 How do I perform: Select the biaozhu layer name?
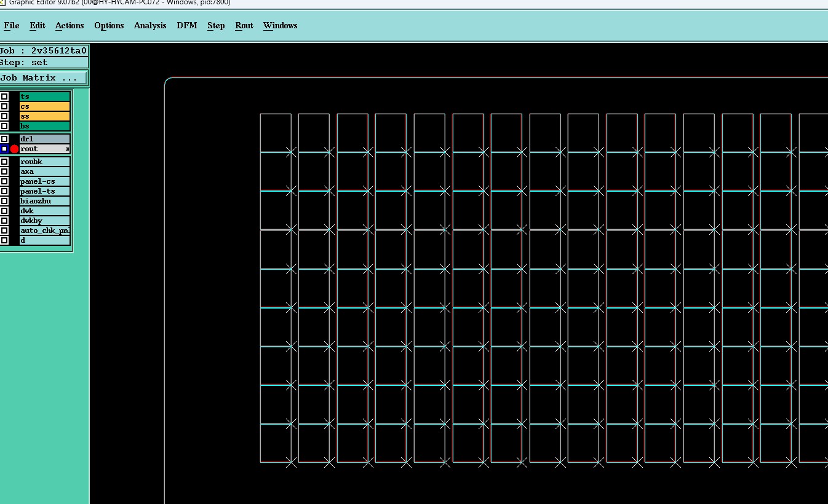click(x=45, y=201)
